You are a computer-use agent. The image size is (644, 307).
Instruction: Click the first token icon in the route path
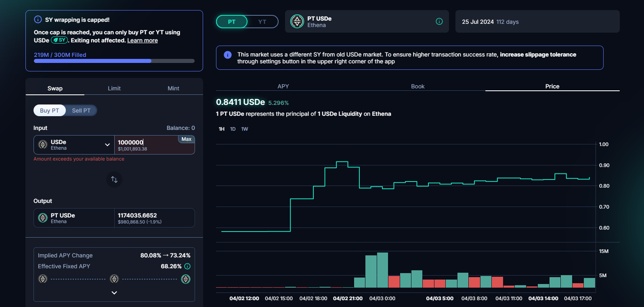point(43,279)
